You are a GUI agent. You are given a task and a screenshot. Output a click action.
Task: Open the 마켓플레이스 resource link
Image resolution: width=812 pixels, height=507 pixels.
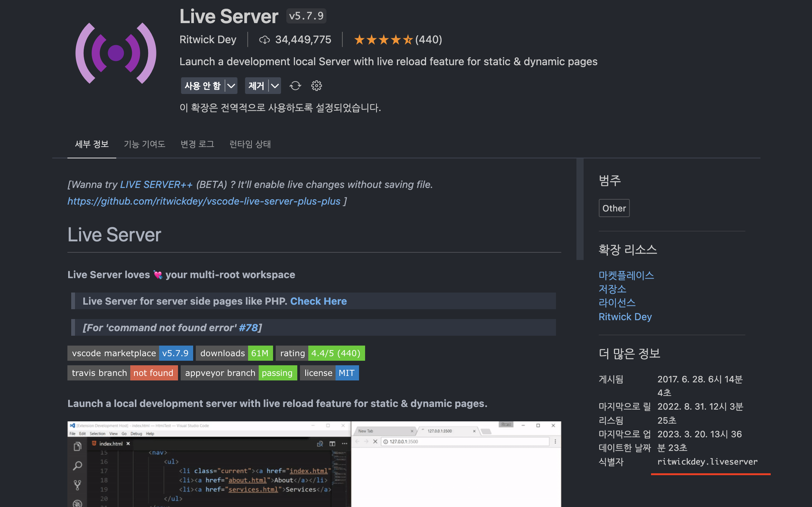coord(626,275)
